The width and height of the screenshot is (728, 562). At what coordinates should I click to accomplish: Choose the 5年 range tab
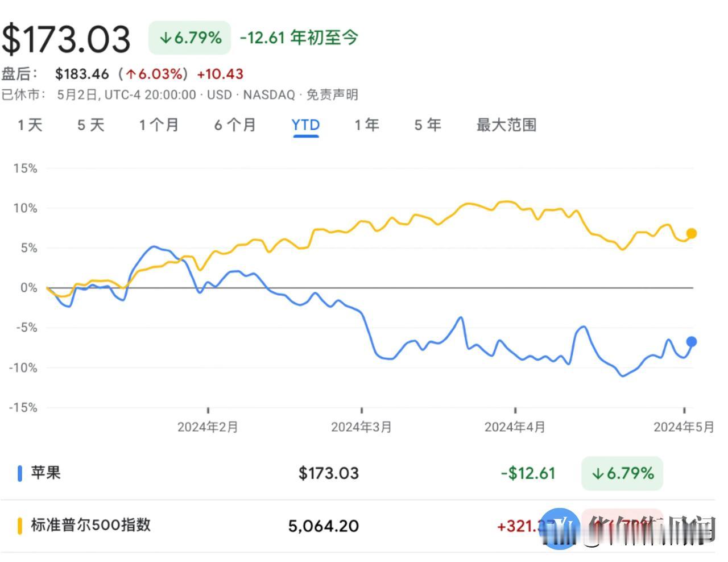pos(428,125)
